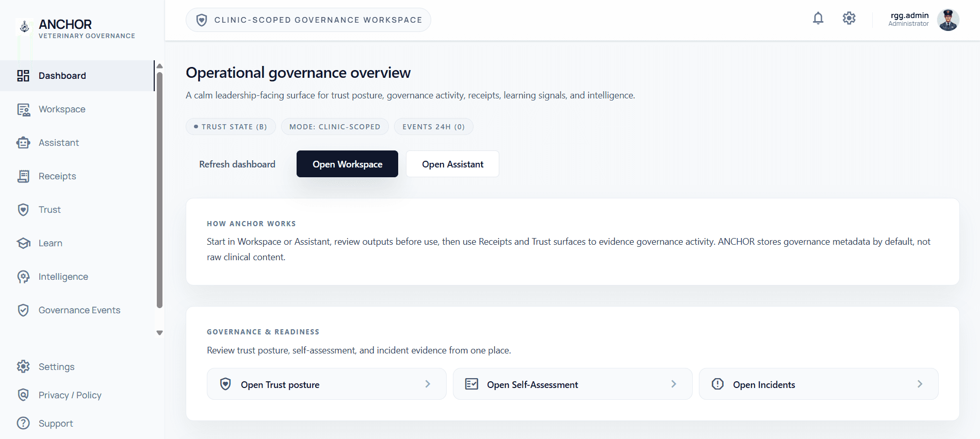The width and height of the screenshot is (980, 439).
Task: Click sidebar scroll down arrow
Action: point(159,333)
